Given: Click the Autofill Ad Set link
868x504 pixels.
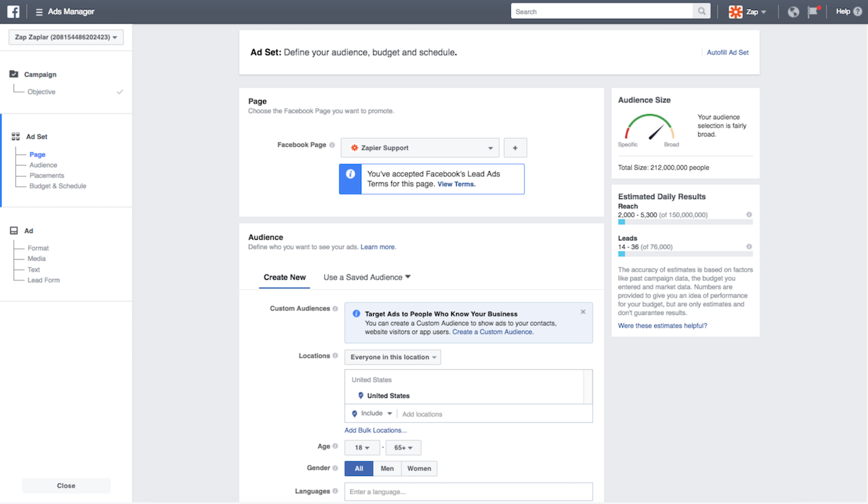Looking at the screenshot, I should point(728,52).
